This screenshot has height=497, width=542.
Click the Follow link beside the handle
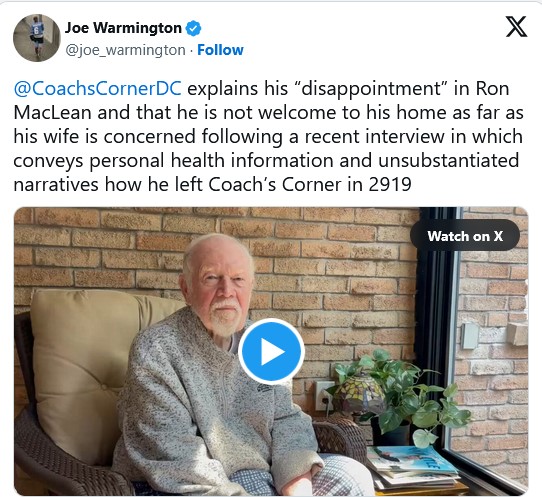tap(220, 50)
